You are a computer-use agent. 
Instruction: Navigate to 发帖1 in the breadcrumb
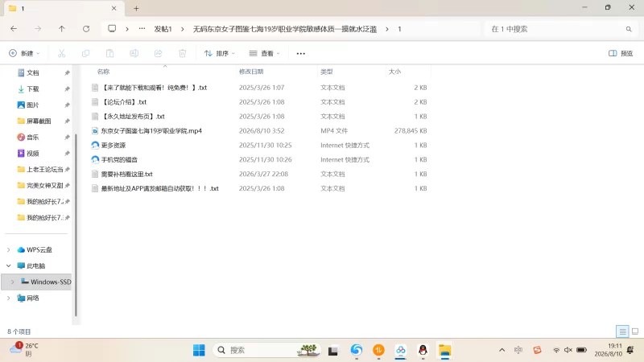coord(163,29)
